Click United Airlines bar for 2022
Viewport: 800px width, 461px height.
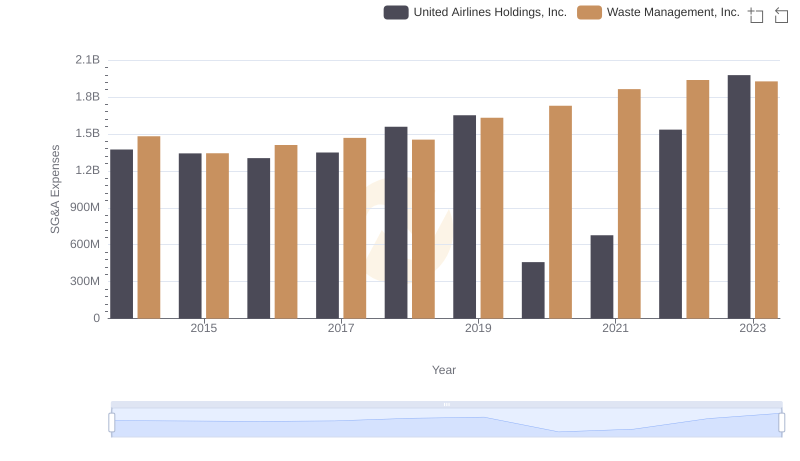(x=670, y=224)
